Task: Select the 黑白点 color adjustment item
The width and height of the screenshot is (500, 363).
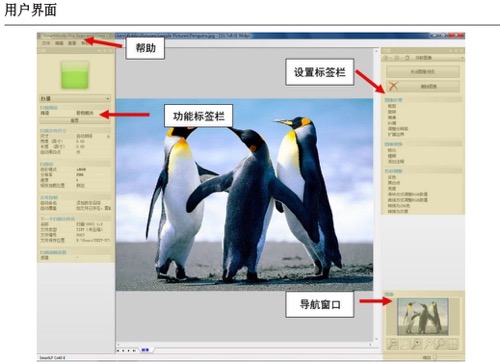Action: (x=394, y=183)
